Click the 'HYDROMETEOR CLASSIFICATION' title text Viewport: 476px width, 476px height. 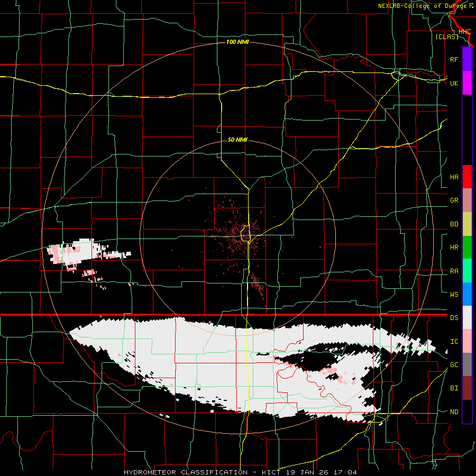pos(186,472)
